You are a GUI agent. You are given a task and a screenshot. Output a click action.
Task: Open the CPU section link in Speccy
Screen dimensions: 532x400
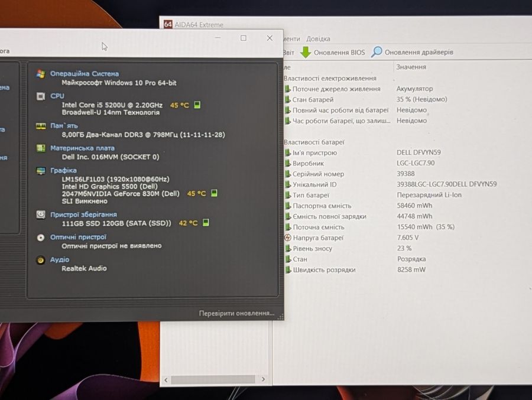coord(57,96)
